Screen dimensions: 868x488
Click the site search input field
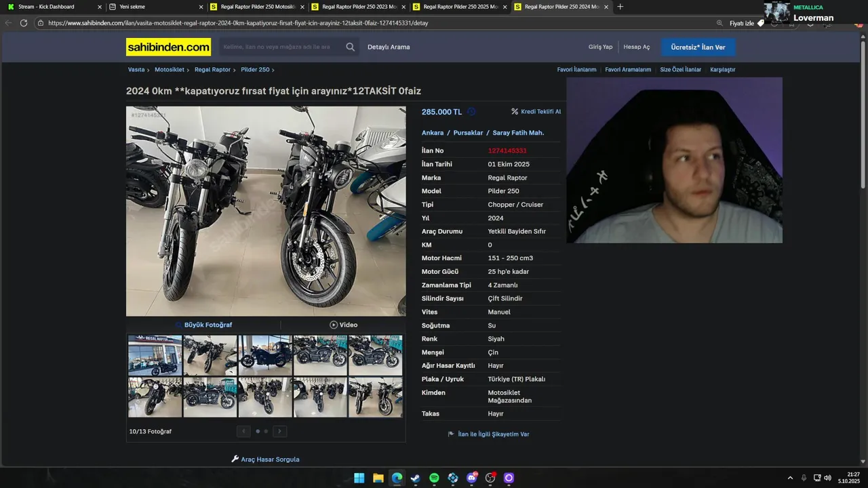(x=281, y=47)
